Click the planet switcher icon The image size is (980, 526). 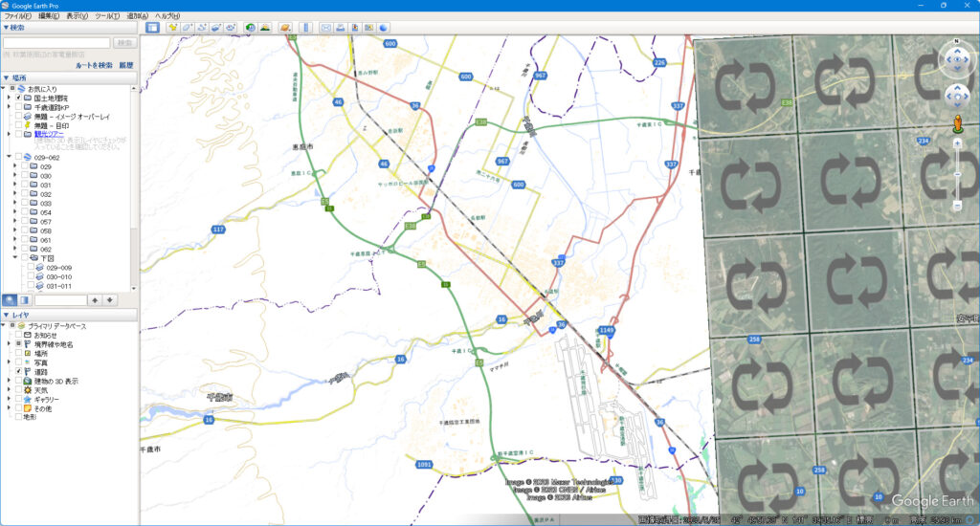click(285, 28)
